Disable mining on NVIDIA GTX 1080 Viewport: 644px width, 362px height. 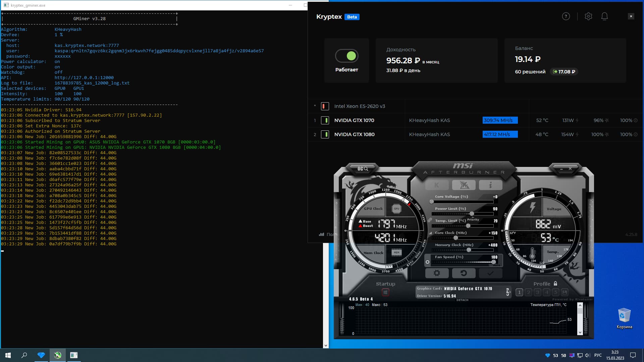(325, 134)
